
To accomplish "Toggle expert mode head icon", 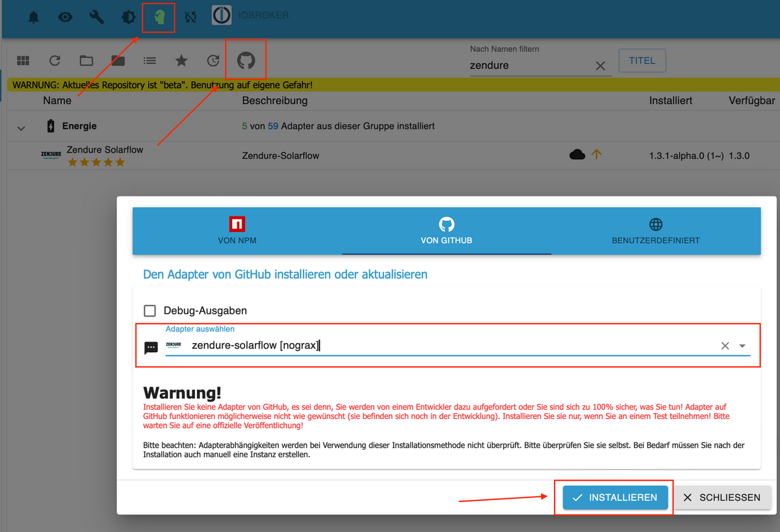I will tap(159, 17).
